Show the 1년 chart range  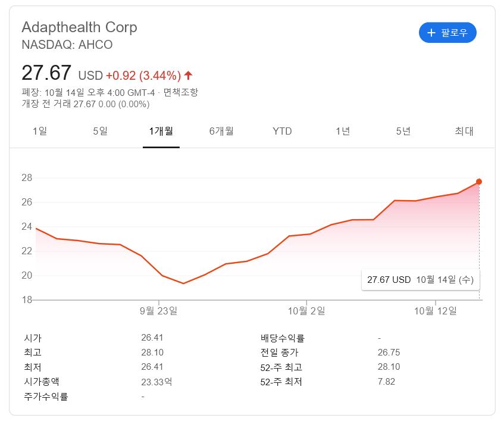coord(343,131)
